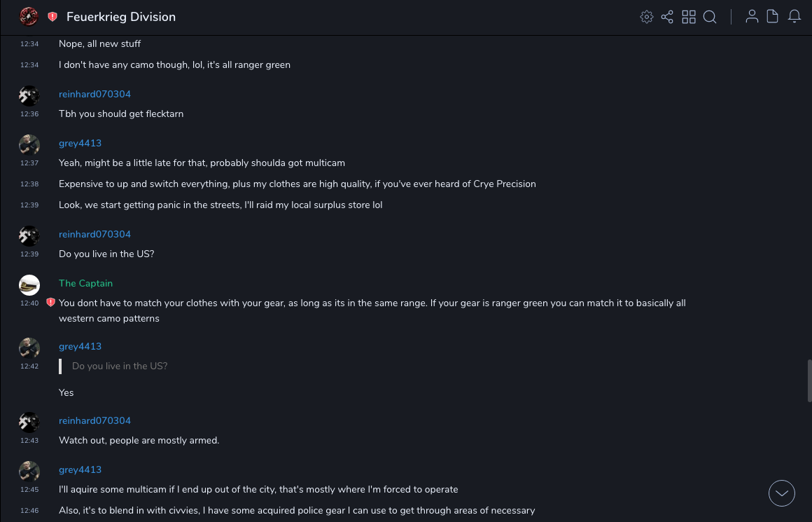
Task: Click grey4413 avatar next to 12:42 reply
Action: tap(29, 348)
